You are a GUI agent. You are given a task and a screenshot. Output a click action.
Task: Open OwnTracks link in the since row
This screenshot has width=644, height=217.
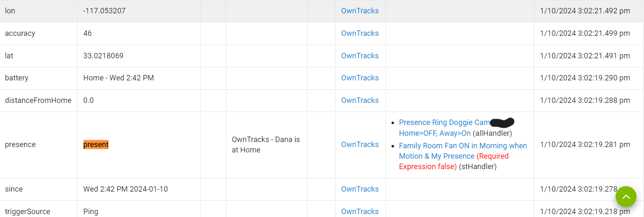360,189
